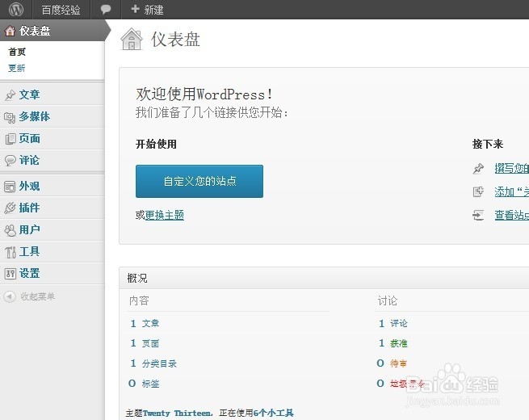This screenshot has width=529, height=420.
Task: Open the 文章 menu
Action: coord(29,94)
